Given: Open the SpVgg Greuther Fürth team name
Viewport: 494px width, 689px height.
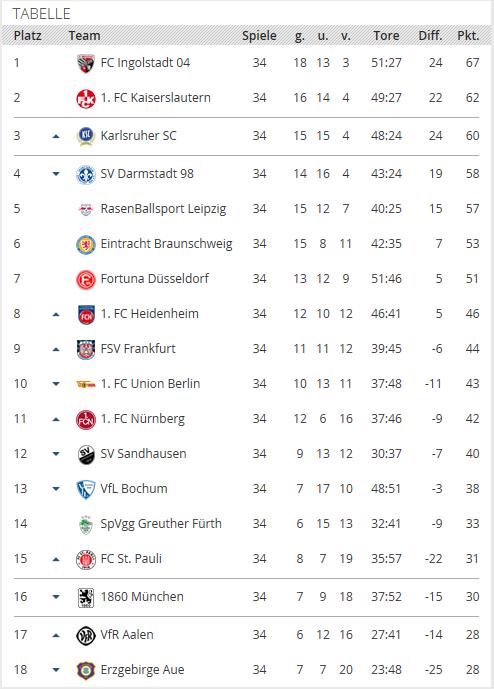Looking at the screenshot, I should pyautogui.click(x=161, y=524).
